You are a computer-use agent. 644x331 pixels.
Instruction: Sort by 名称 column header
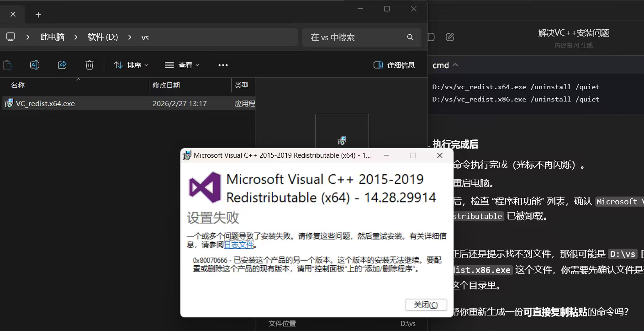[18, 85]
